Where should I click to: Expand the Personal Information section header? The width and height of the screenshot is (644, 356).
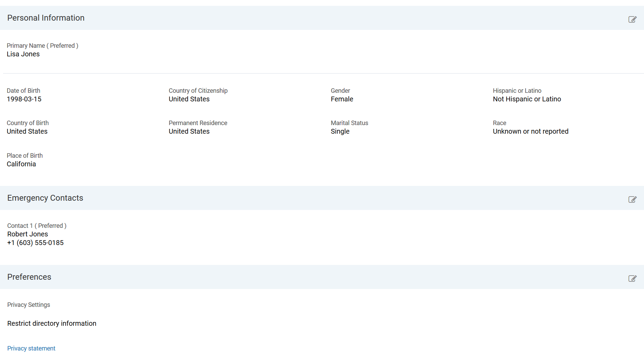[46, 18]
